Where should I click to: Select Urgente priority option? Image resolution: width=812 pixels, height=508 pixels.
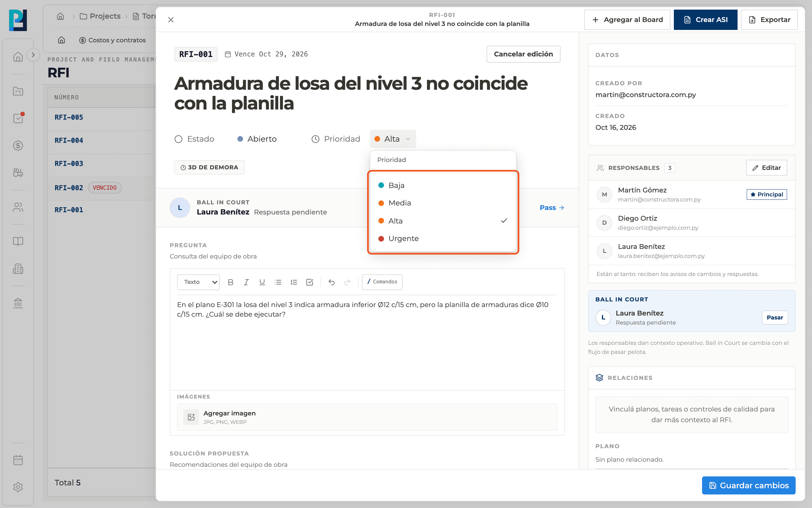(x=443, y=238)
